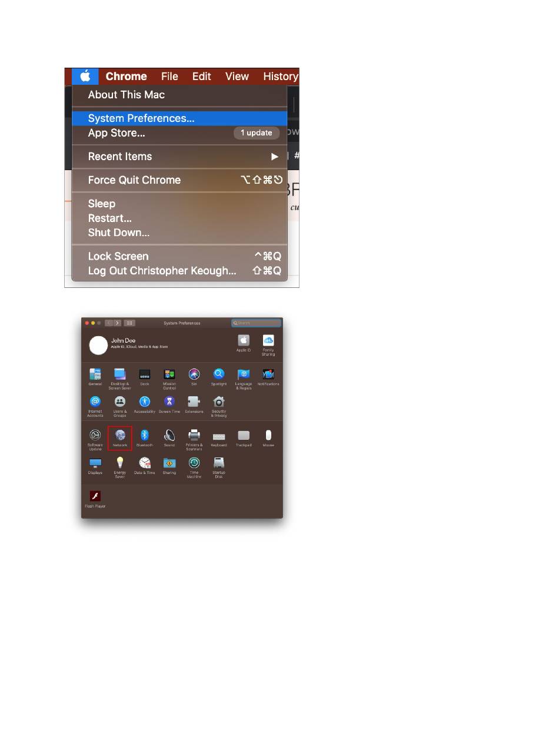Choose Shut Down… option
This screenshot has height=756, width=559.
(x=179, y=233)
